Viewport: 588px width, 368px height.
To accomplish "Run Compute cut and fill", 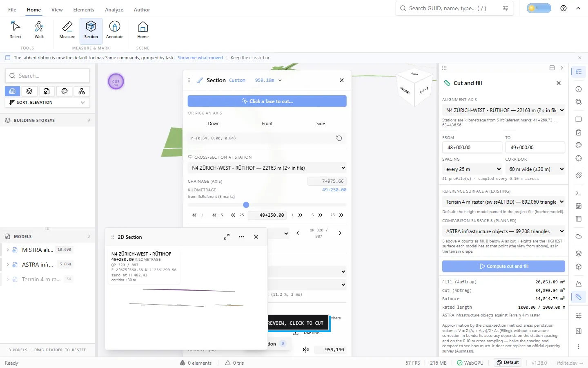I will pyautogui.click(x=503, y=266).
